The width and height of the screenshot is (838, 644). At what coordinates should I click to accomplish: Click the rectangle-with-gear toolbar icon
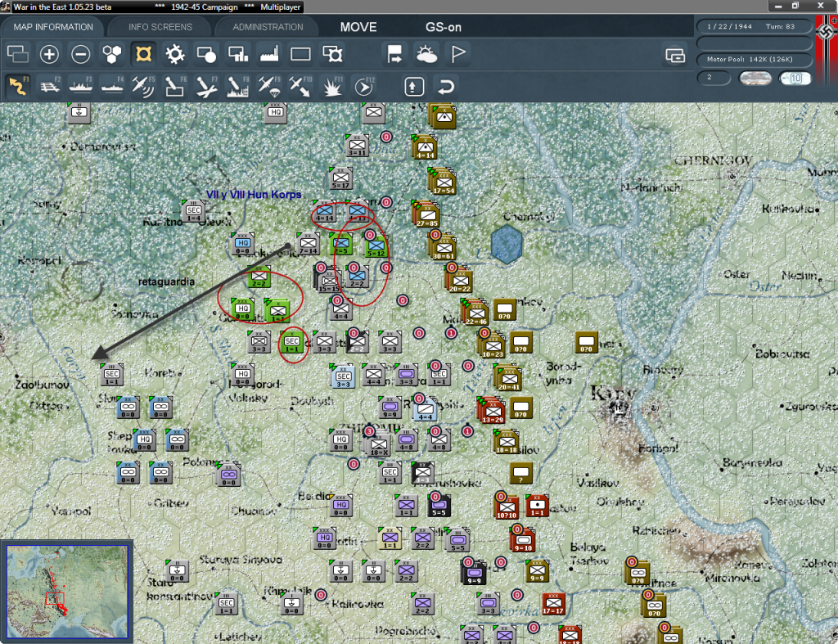click(x=332, y=54)
